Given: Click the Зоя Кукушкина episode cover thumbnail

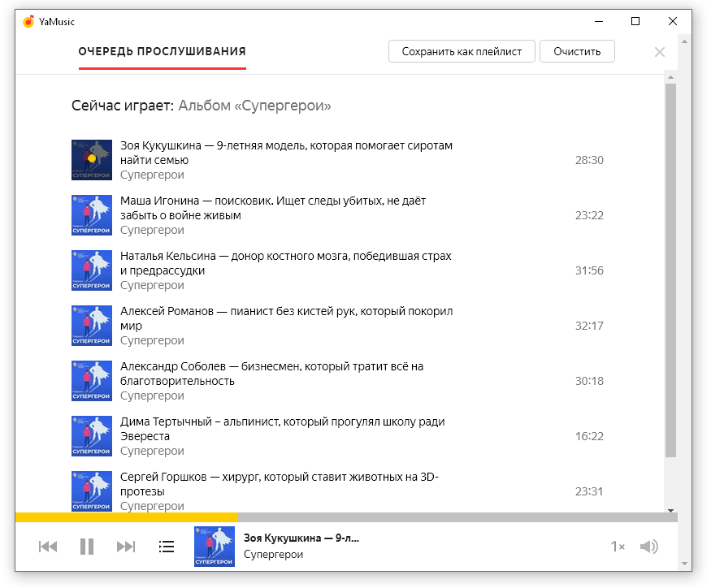Looking at the screenshot, I should 92,160.
